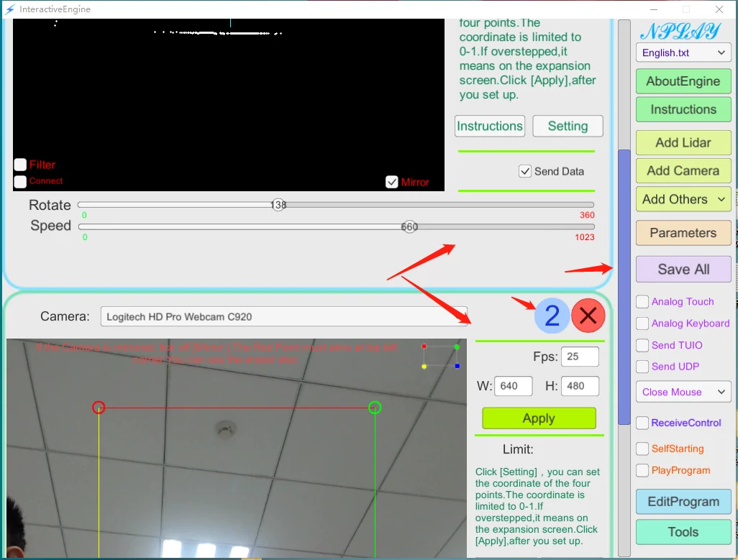
Task: Click the Rotate slider handle at 138
Action: pyautogui.click(x=278, y=205)
